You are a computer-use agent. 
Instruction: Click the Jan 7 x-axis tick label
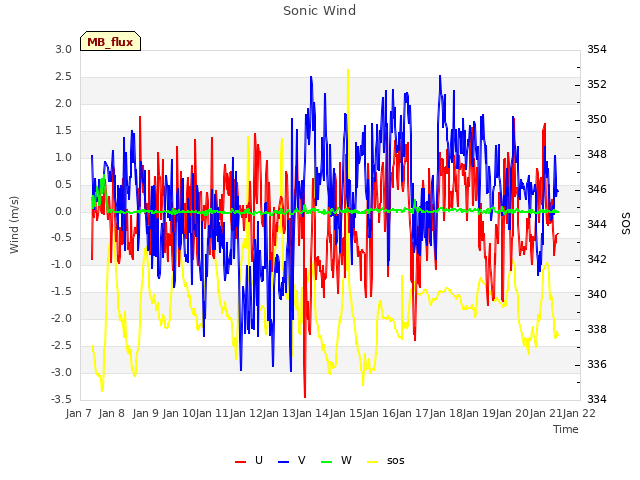[78, 413]
